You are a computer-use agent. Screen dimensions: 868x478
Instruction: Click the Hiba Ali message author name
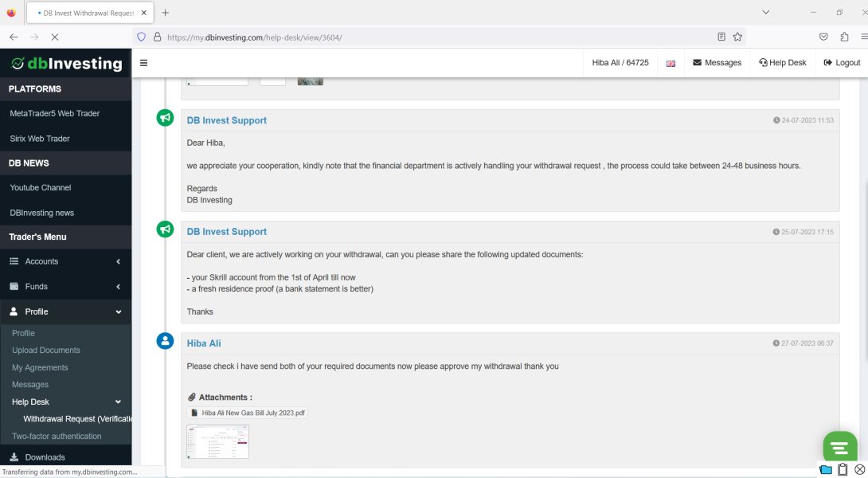click(x=204, y=343)
